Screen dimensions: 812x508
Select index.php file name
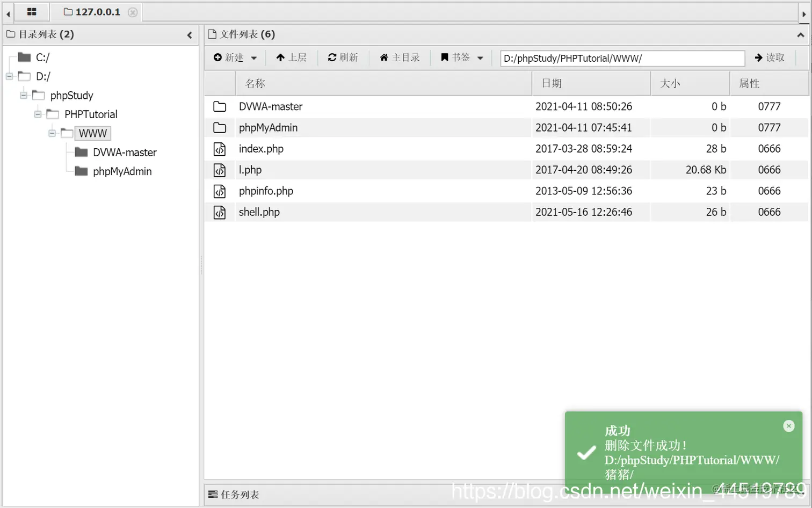(x=261, y=149)
